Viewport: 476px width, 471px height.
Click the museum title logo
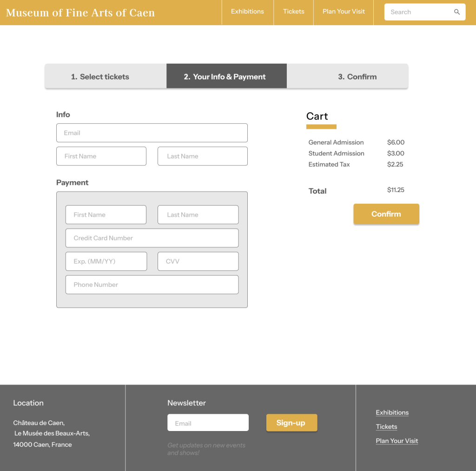(80, 13)
